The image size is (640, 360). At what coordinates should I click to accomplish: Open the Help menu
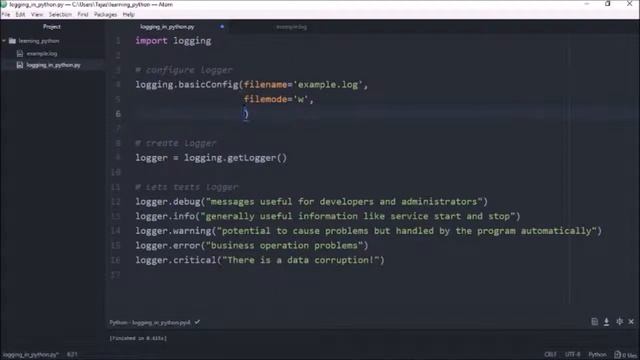tap(129, 14)
